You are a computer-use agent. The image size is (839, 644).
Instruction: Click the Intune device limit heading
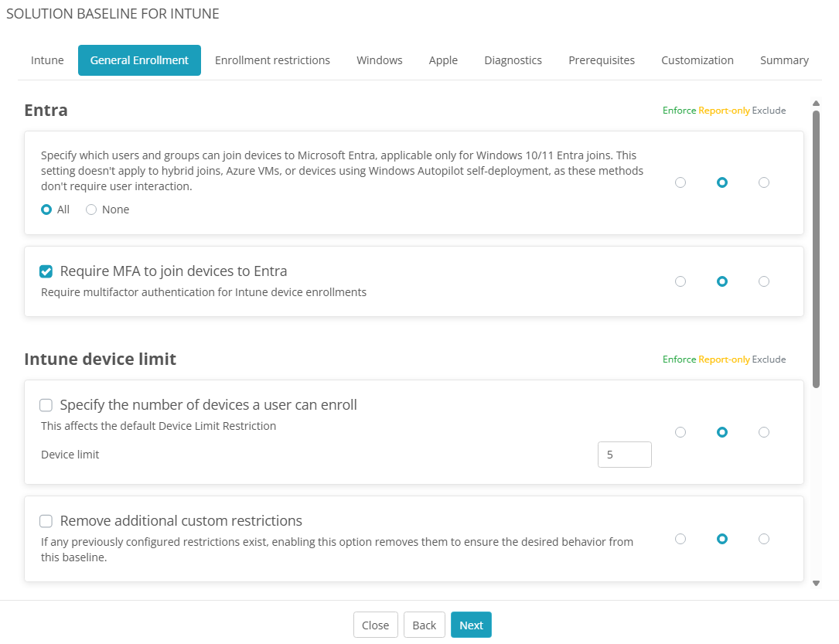(100, 359)
